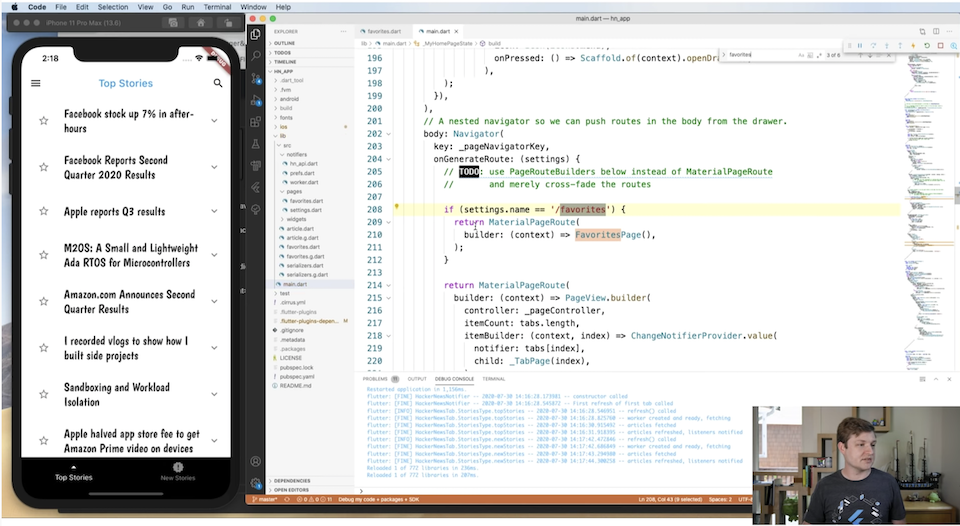Open the Selection menu
Screen dimensions: 960x526
[113, 7]
